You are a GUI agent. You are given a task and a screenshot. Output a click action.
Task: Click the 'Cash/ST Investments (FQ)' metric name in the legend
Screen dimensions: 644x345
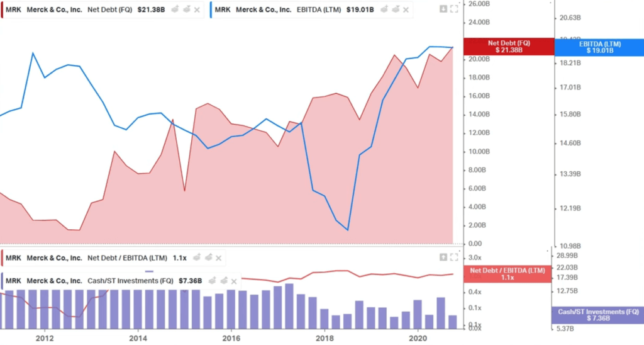coord(130,281)
